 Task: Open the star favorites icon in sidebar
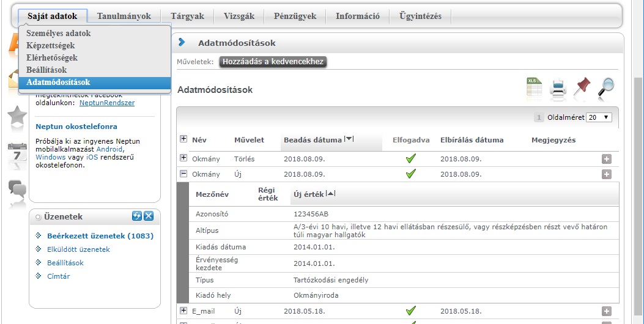pos(17,116)
